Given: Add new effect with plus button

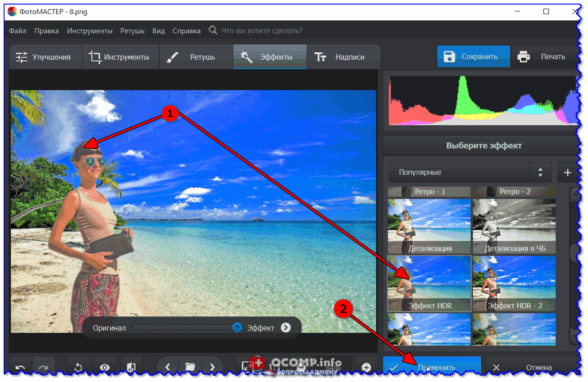Looking at the screenshot, I should (568, 173).
